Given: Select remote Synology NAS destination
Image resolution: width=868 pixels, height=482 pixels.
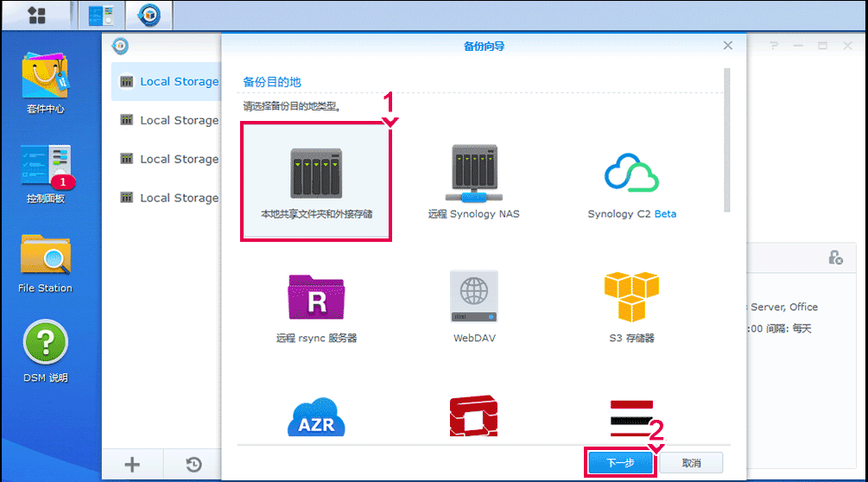Looking at the screenshot, I should point(474,182).
